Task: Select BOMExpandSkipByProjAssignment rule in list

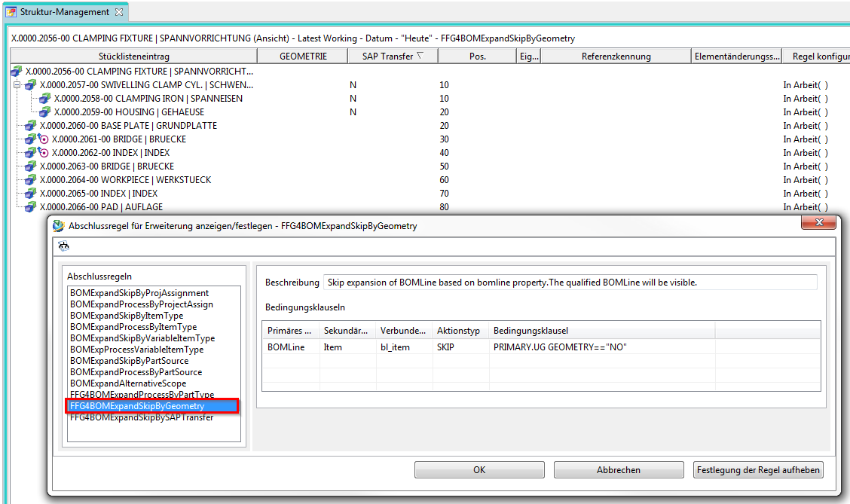Action: pos(139,293)
